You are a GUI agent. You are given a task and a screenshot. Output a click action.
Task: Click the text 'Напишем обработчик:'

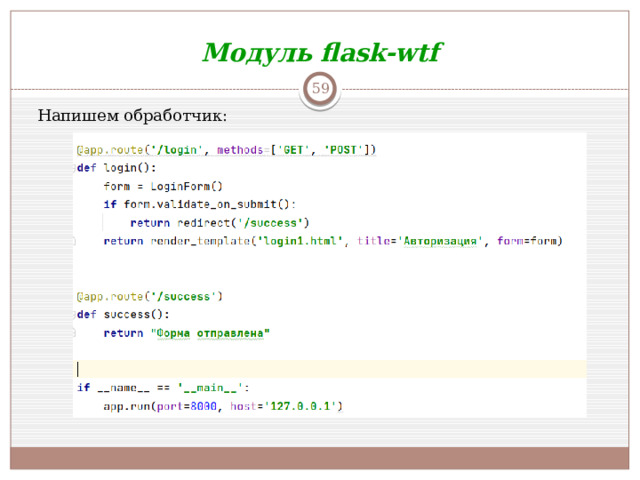132,116
